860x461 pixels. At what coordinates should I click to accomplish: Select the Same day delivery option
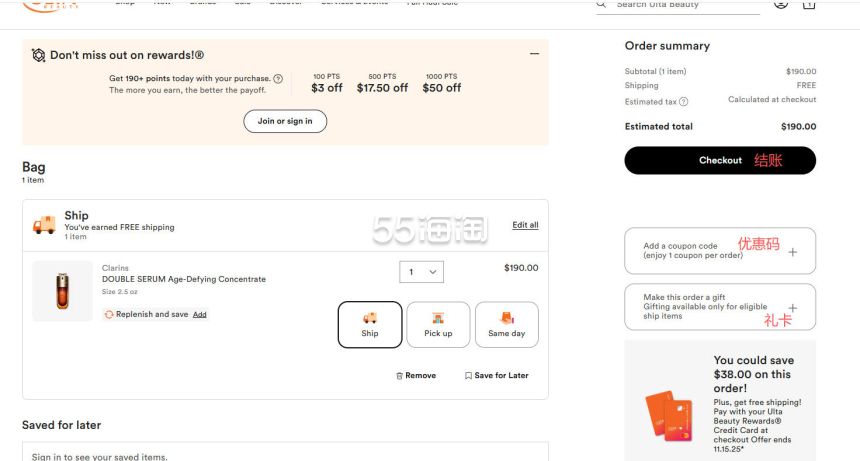pos(506,324)
